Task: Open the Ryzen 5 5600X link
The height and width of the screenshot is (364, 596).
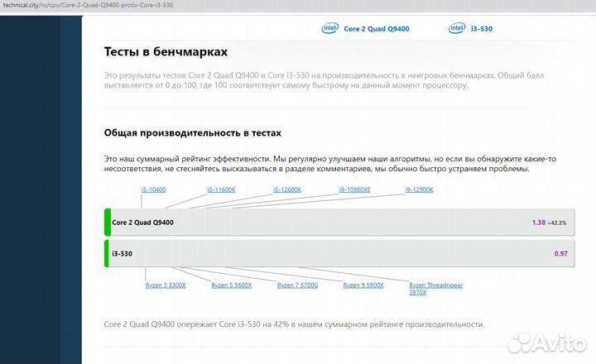Action: (x=232, y=285)
